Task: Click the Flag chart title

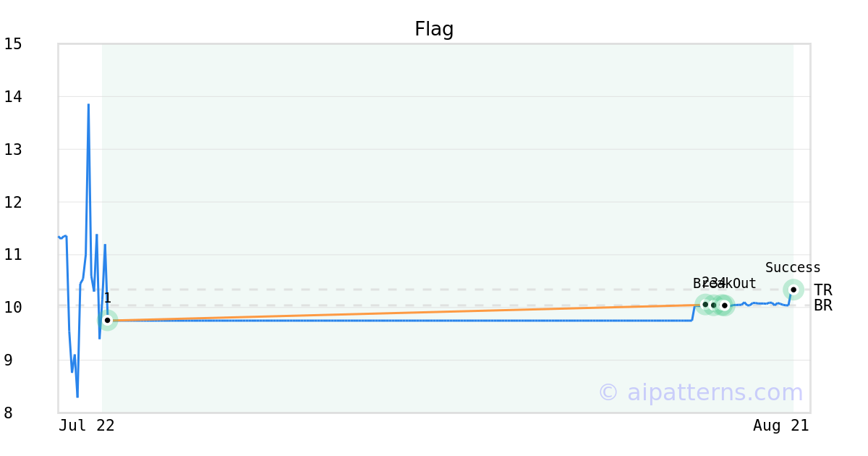Action: tap(434, 30)
